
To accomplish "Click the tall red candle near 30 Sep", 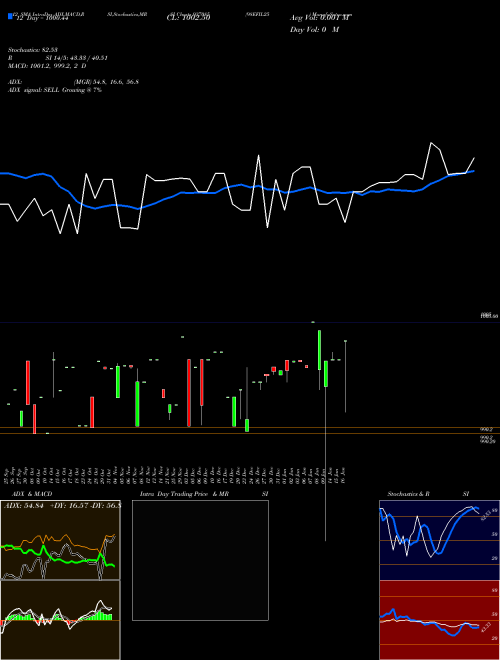I will 28,382.
